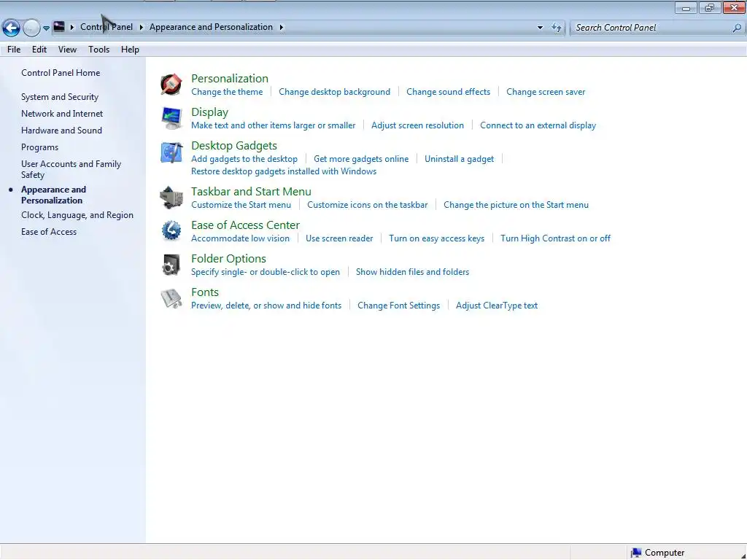Click the Computer icon in the status bar

(636, 553)
